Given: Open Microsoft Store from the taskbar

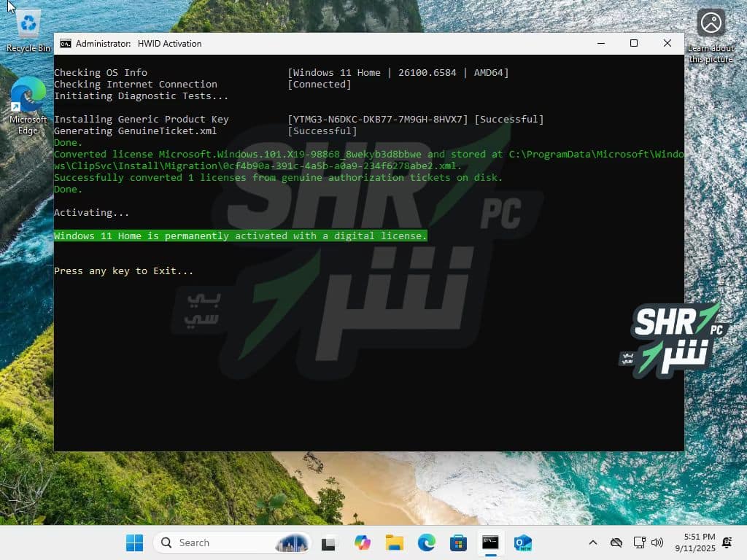Looking at the screenshot, I should click(x=458, y=542).
